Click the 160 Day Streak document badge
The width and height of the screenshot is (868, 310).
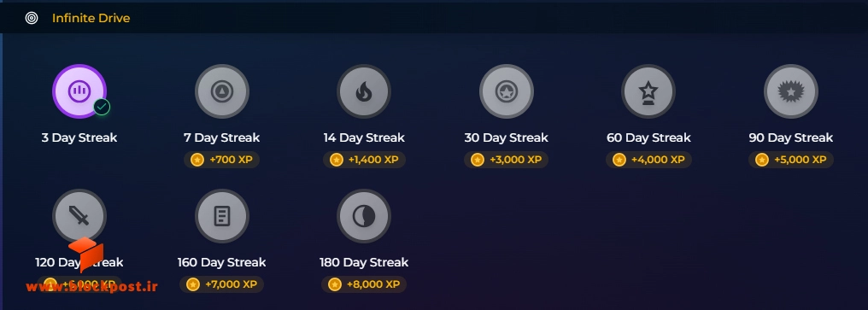(221, 216)
